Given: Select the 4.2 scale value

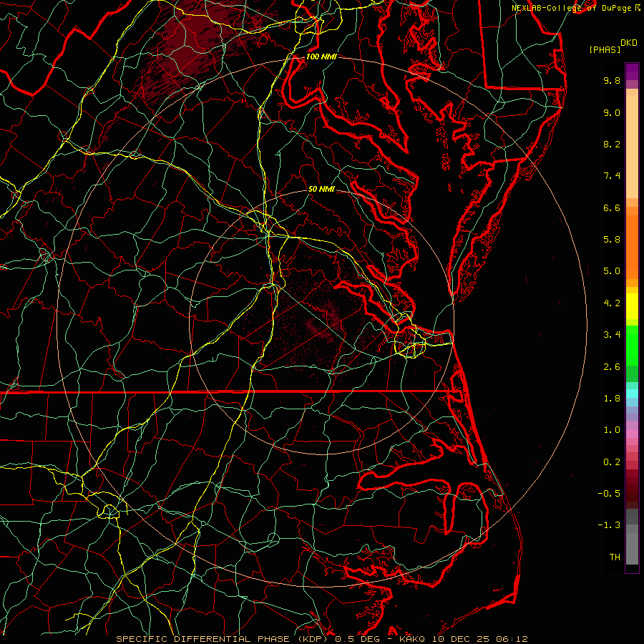Looking at the screenshot, I should (x=612, y=303).
